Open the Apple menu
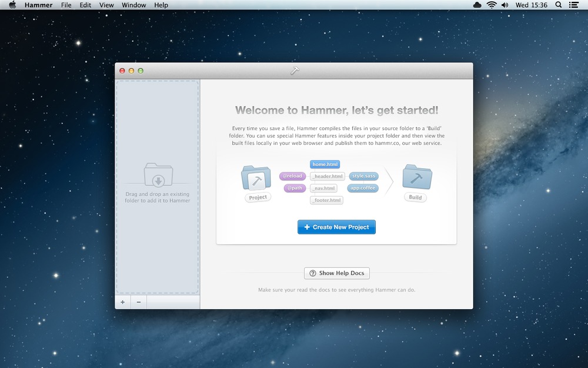This screenshot has height=368, width=588. [12, 5]
